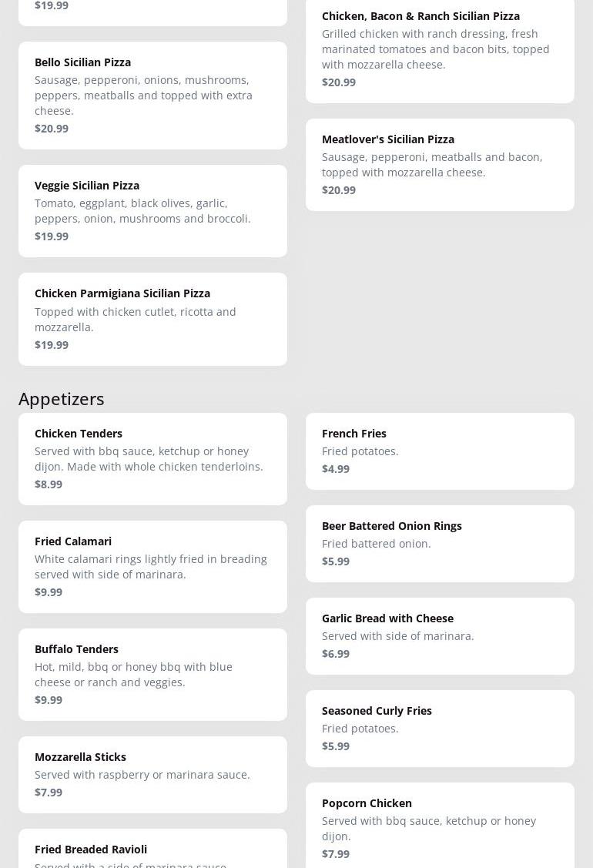This screenshot has height=868, width=593.
Task: Select Veggie Sicilian Pizza card
Action: coord(152,210)
